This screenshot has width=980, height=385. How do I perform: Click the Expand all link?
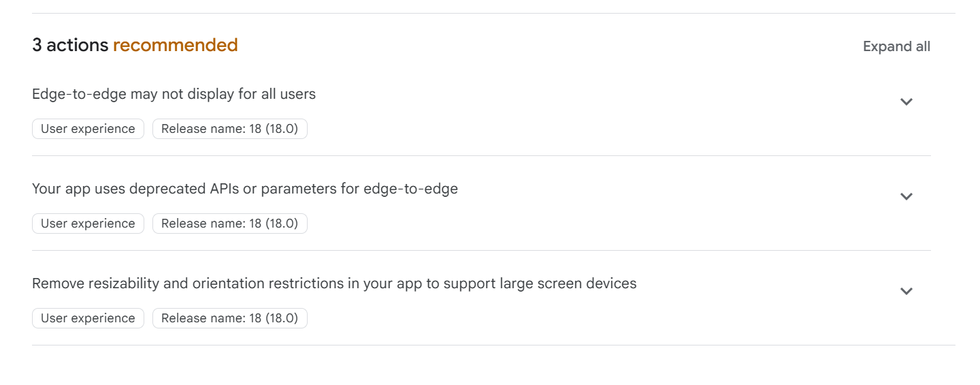pos(896,46)
